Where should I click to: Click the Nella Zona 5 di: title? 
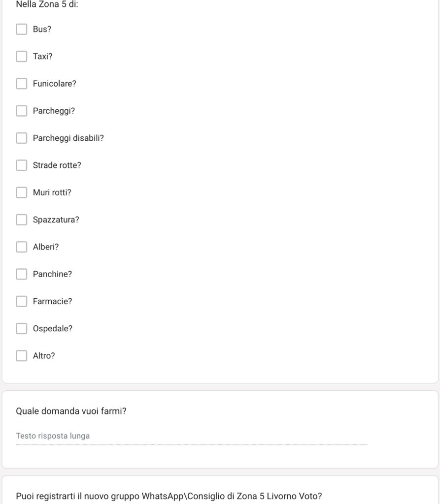[47, 4]
